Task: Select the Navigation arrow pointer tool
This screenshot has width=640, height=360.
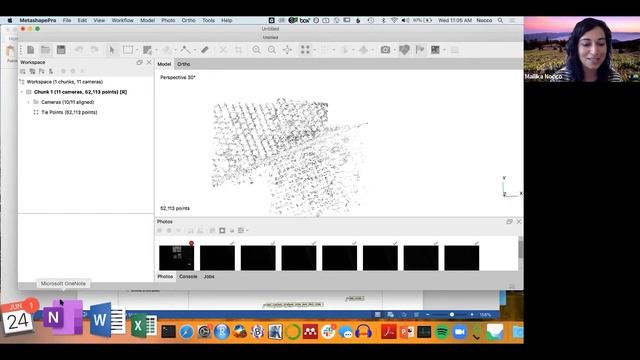Action: [112, 50]
